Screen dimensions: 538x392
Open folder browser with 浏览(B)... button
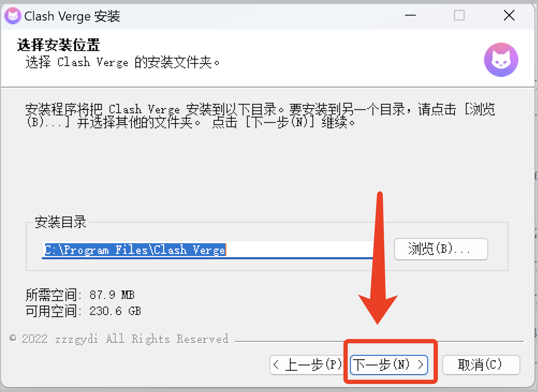point(441,249)
